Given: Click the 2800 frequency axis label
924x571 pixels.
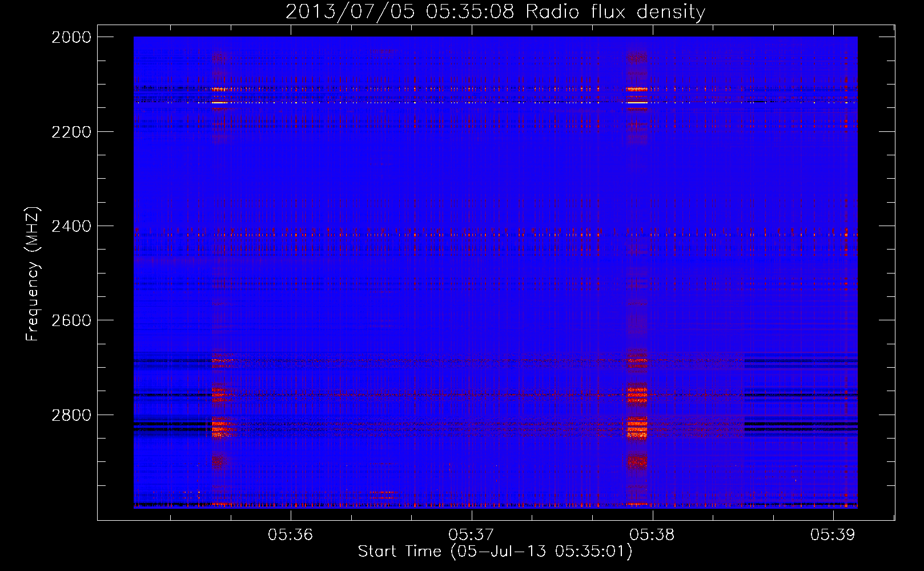Looking at the screenshot, I should [x=71, y=415].
